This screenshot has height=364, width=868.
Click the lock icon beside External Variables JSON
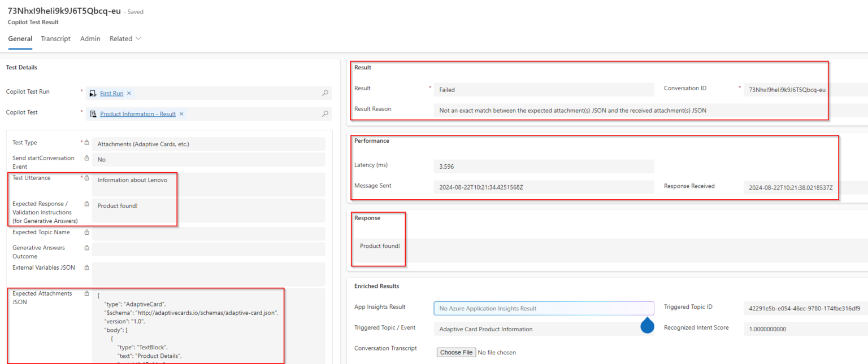(86, 267)
